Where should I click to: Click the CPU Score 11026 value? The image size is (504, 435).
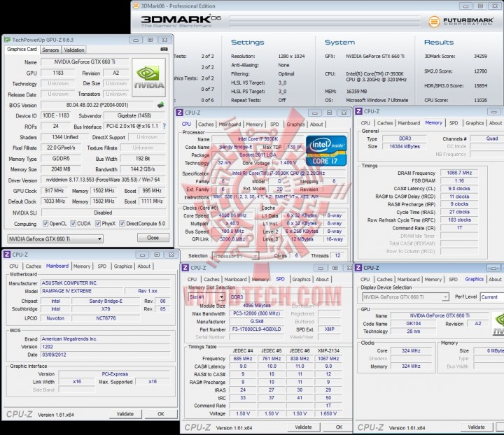[x=480, y=100]
